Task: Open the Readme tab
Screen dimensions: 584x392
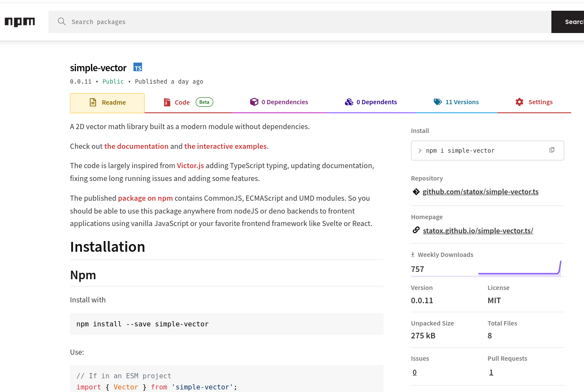Action: (107, 103)
